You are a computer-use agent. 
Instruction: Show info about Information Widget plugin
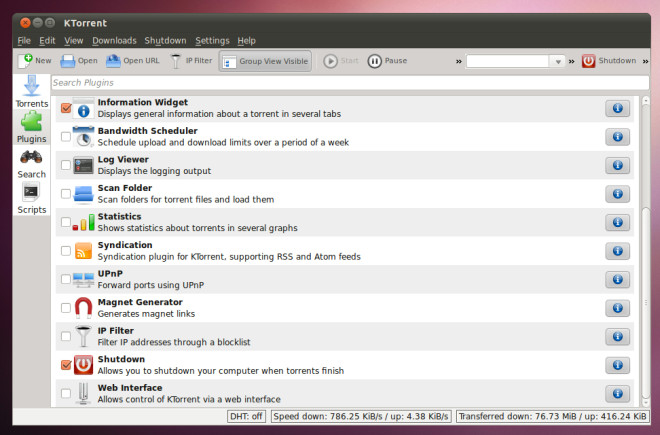[617, 108]
